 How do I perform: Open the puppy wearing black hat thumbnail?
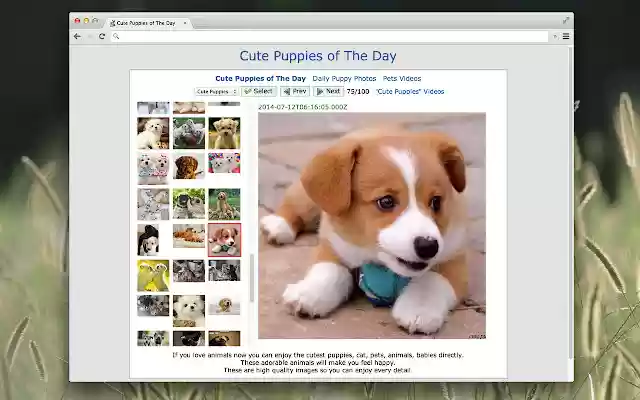tap(148, 240)
